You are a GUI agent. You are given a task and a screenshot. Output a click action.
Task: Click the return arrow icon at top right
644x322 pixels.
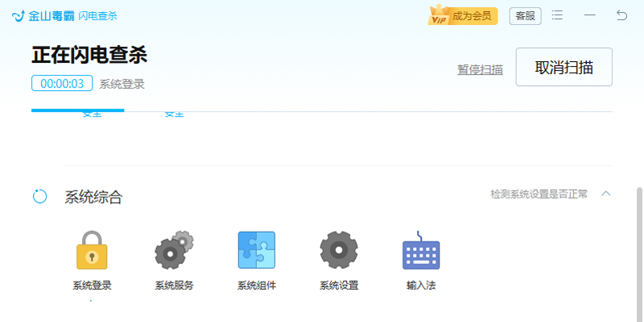(x=621, y=15)
